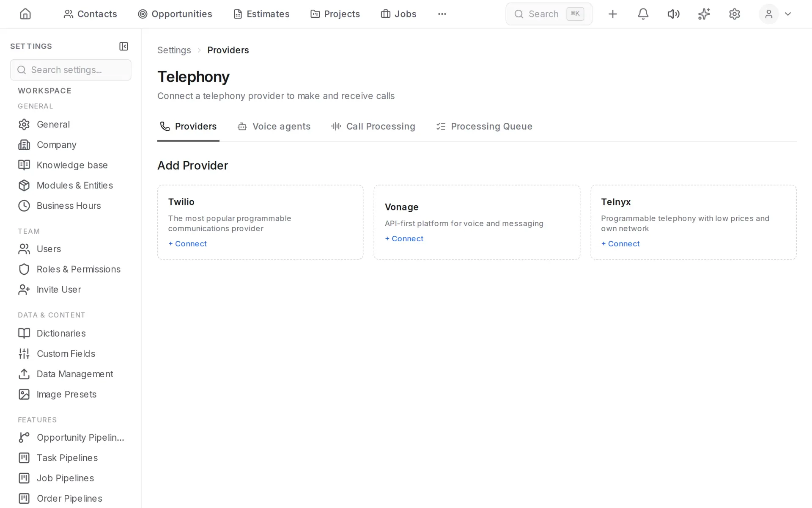Open Knowledge base settings
This screenshot has height=508, width=812.
[71, 165]
